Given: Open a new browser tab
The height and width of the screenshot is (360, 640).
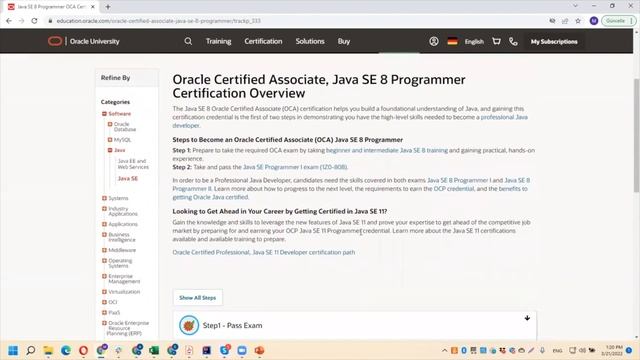Looking at the screenshot, I should pos(108,7).
